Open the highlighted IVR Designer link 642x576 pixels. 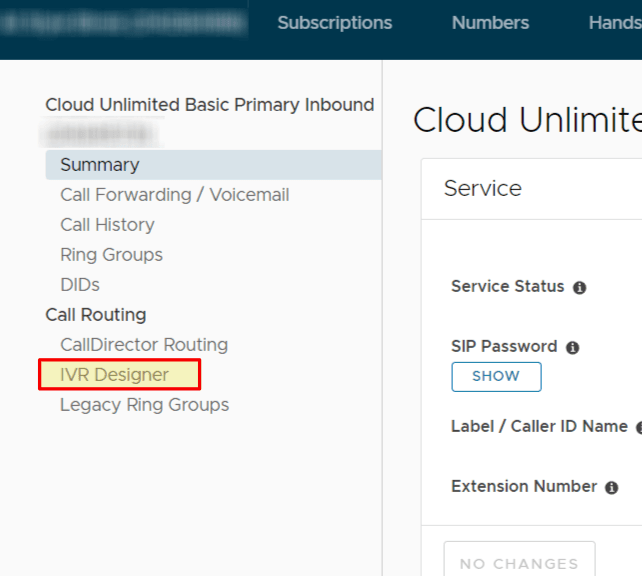click(114, 375)
